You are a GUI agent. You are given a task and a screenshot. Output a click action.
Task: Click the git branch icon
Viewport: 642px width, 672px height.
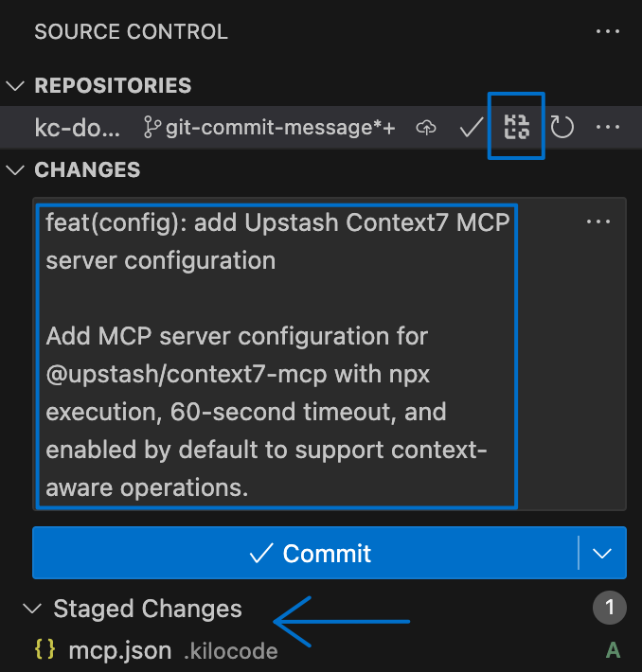point(152,127)
